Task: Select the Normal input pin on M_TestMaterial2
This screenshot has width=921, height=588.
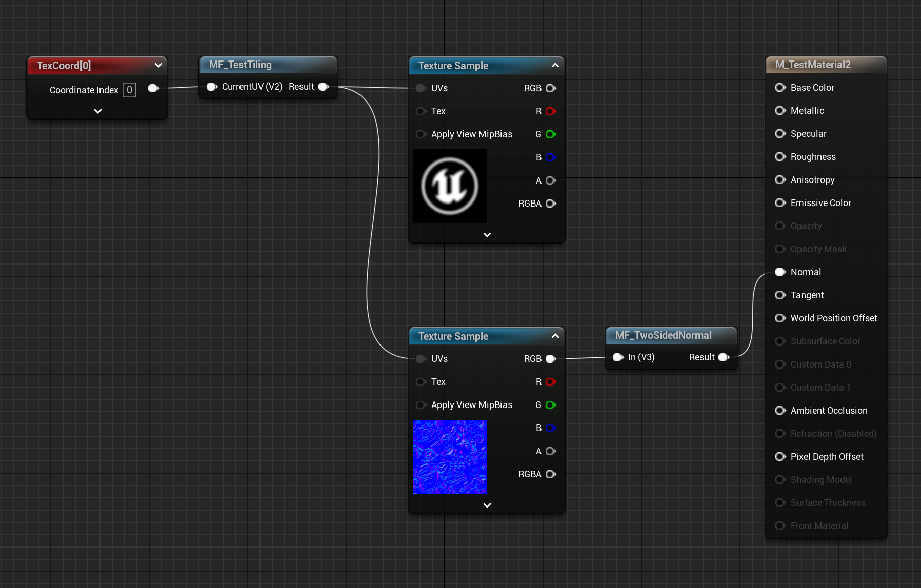Action: 780,272
